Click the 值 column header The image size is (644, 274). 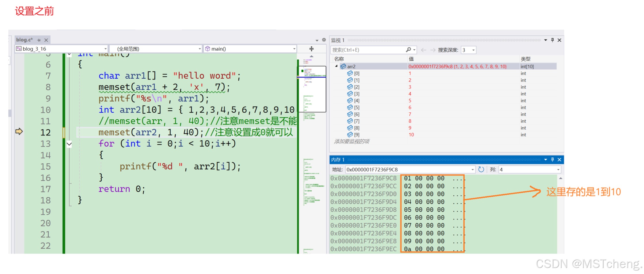[411, 59]
